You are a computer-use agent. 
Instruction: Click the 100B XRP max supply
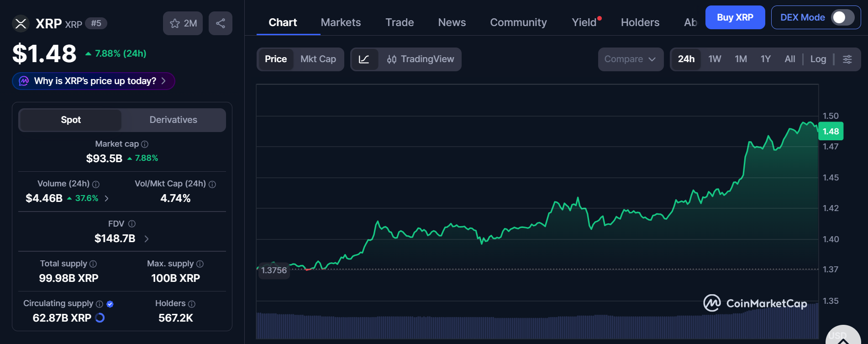point(175,278)
